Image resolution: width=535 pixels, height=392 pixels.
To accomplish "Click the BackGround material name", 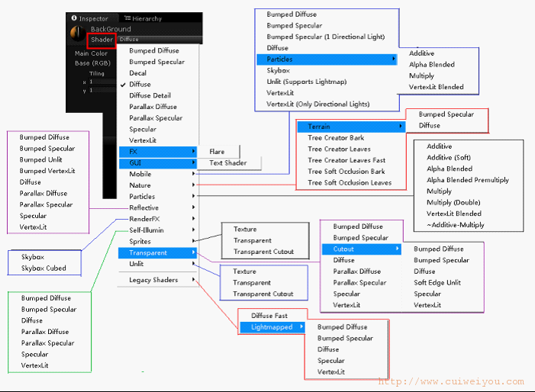I will (x=111, y=29).
